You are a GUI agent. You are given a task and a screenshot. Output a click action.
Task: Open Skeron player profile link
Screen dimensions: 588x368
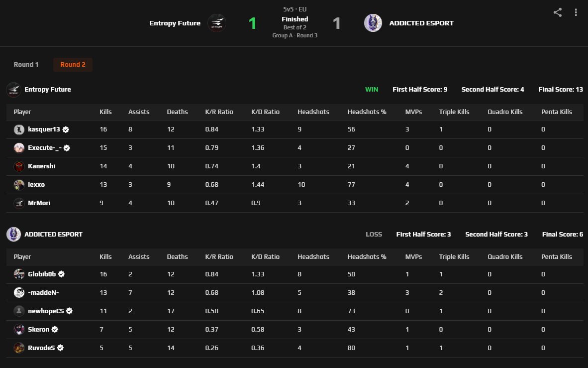(x=39, y=329)
